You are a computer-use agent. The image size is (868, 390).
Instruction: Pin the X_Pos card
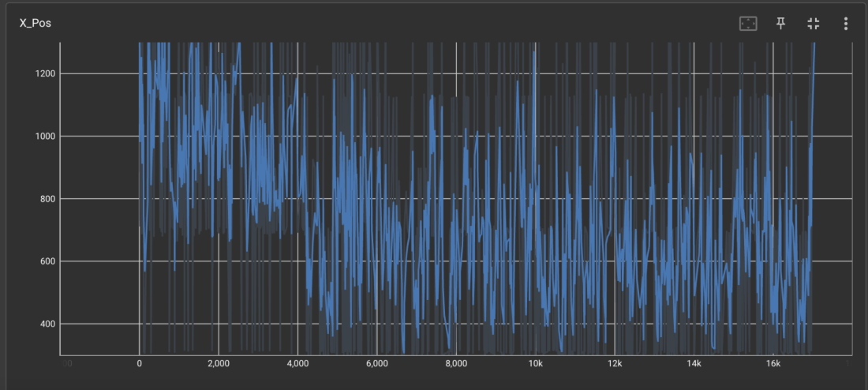(781, 24)
